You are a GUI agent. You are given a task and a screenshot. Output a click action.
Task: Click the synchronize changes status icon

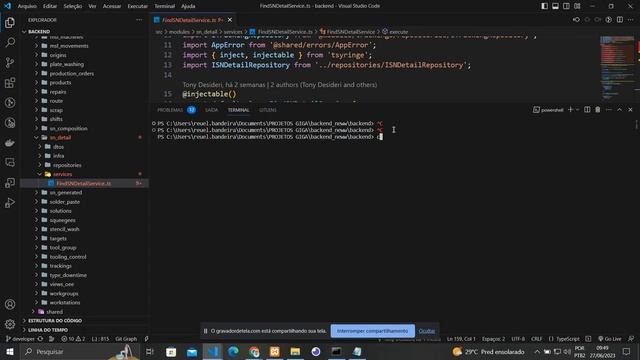pyautogui.click(x=40, y=339)
